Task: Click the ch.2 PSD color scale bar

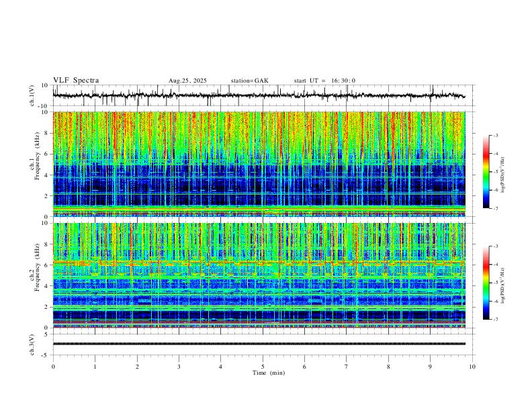Action: [x=486, y=283]
